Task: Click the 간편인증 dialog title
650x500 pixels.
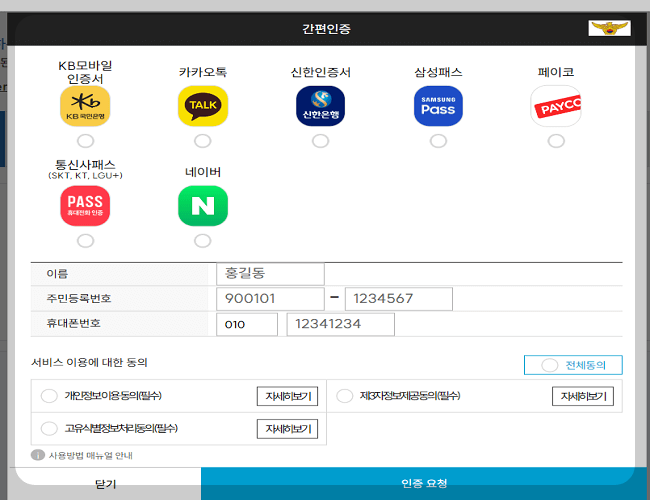Action: tap(326, 29)
